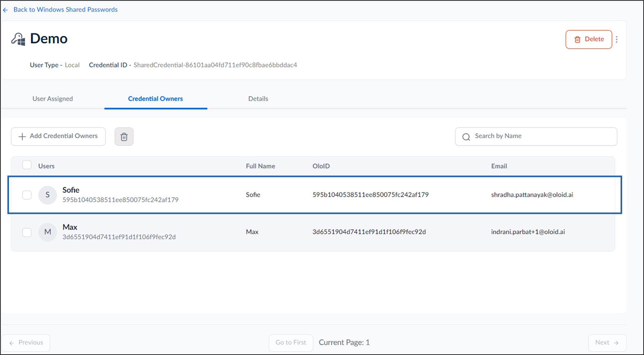644x355 pixels.
Task: Click the plus icon on Add Credential Owners
Action: tap(22, 137)
